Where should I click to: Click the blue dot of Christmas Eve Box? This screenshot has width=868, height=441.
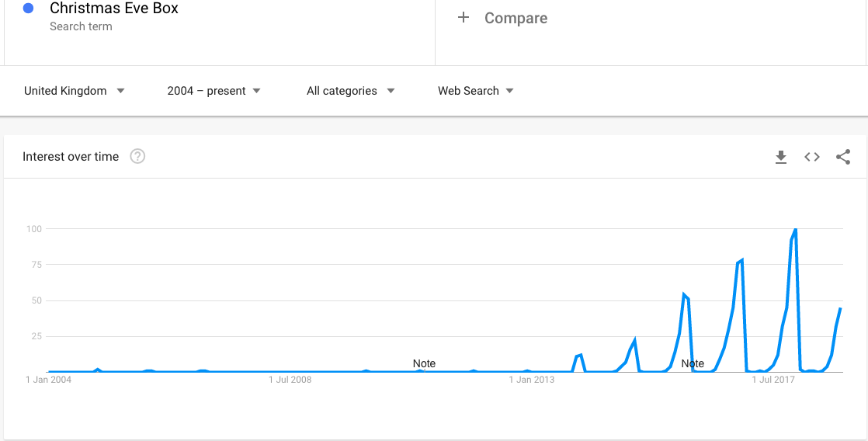[28, 9]
